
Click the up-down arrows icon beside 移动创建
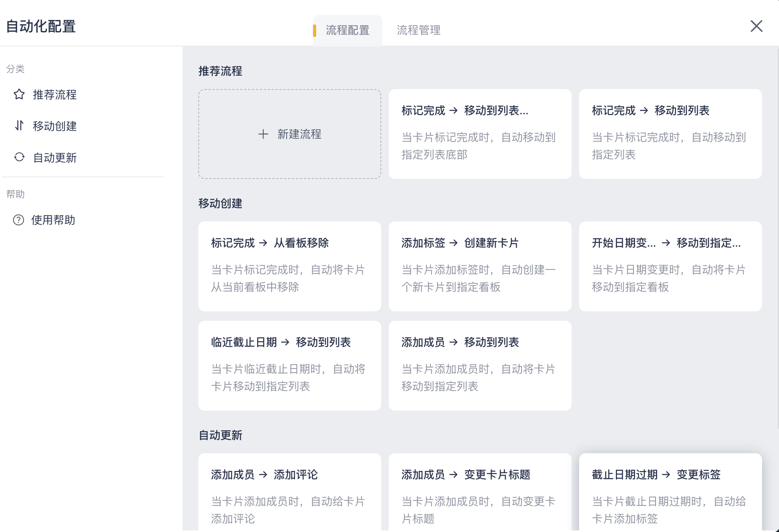pos(19,126)
